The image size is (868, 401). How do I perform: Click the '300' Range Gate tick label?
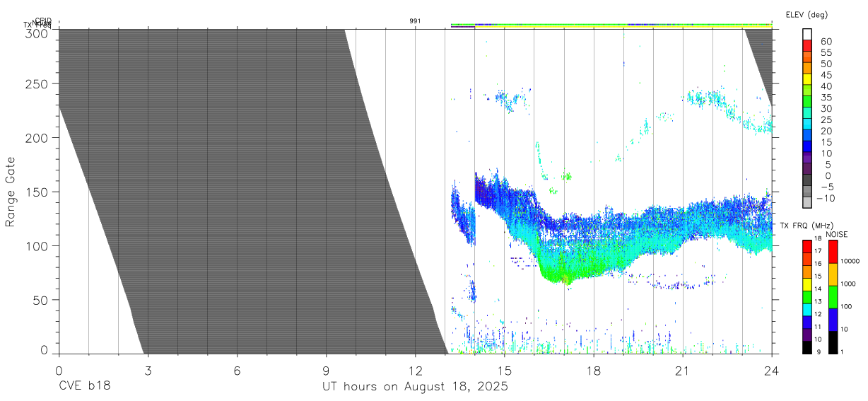(38, 33)
